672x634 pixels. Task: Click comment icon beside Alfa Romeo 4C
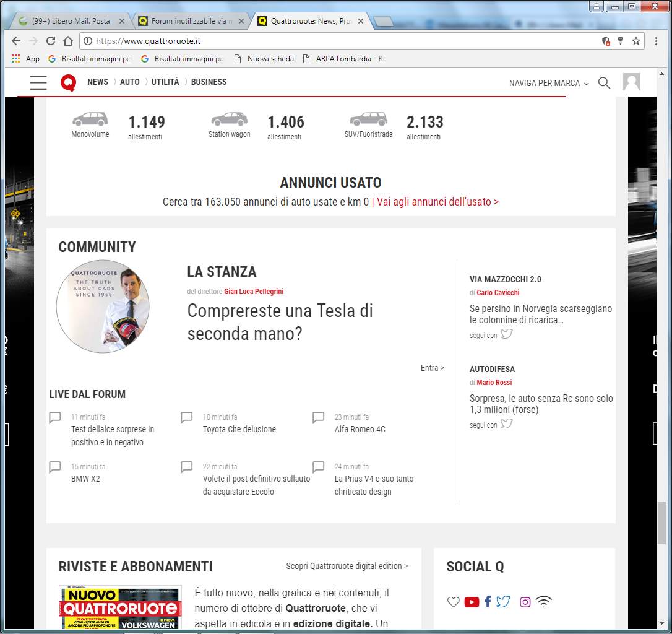[319, 417]
